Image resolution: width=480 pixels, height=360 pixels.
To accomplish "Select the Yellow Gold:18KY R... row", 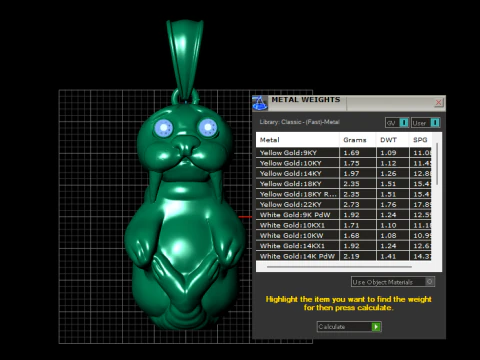I will [344, 194].
